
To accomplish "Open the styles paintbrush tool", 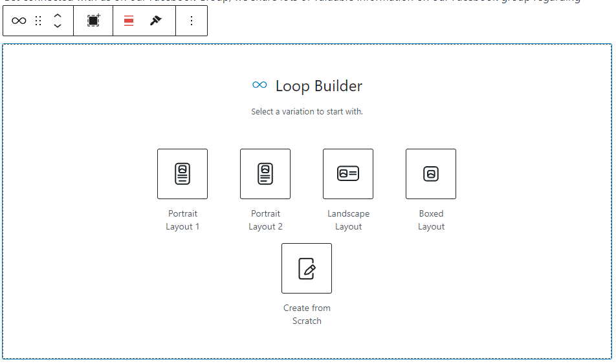I will coord(155,21).
